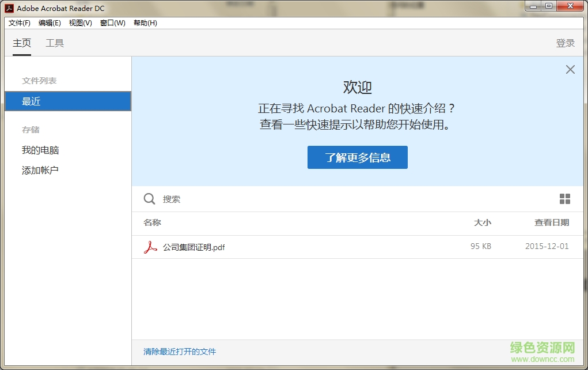Dismiss the 欢迎 welcome banner
The width and height of the screenshot is (588, 370).
(570, 69)
